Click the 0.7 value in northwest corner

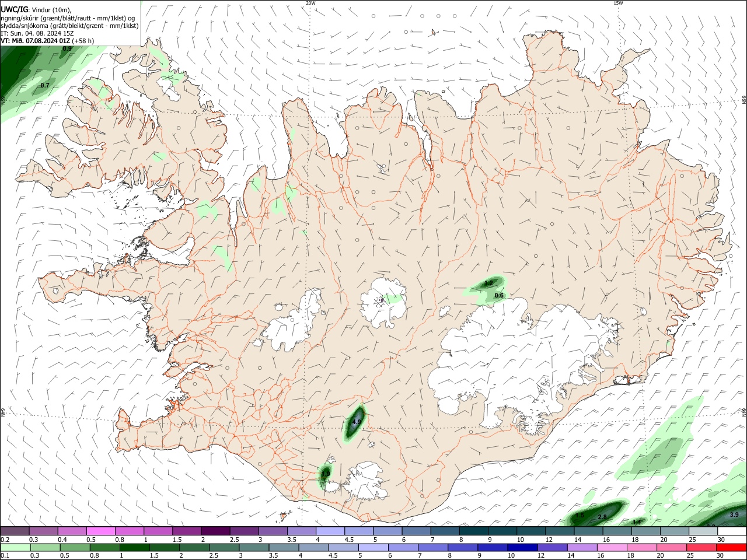coord(45,86)
